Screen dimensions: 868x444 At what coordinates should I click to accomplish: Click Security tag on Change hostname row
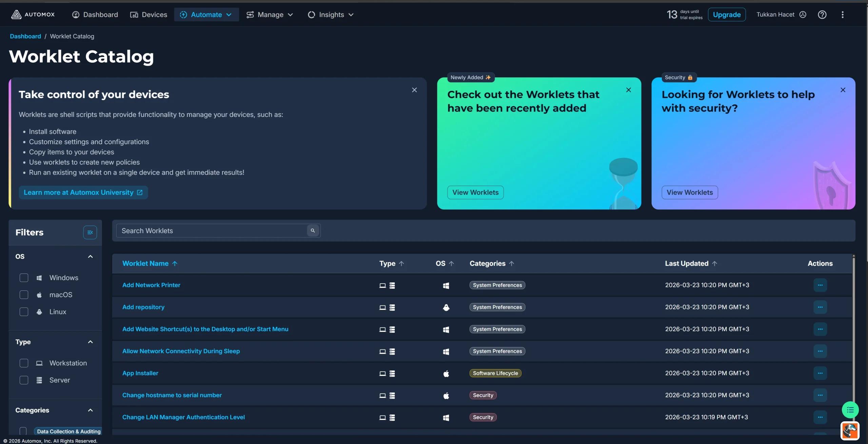pyautogui.click(x=483, y=395)
